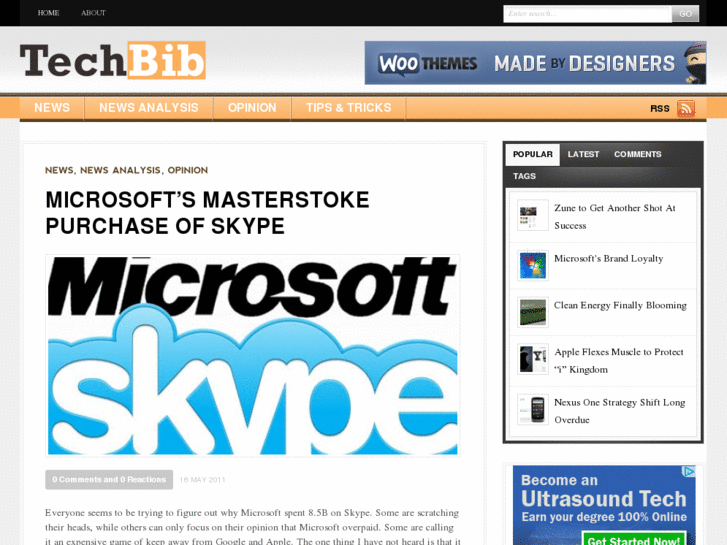727x545 pixels.
Task: Click the 16 May 2011 post date
Action: pos(202,480)
